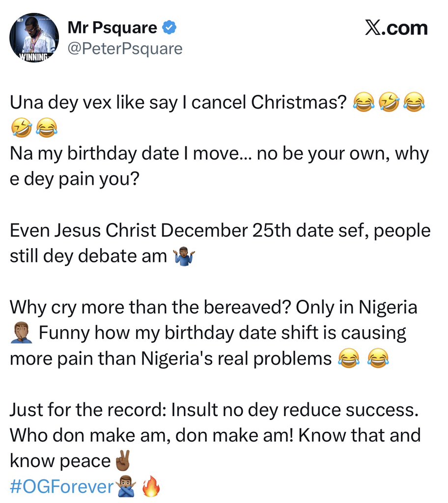Screen dimensions: 448x503
Task: Click the facepalm emoji
Action: (22, 334)
